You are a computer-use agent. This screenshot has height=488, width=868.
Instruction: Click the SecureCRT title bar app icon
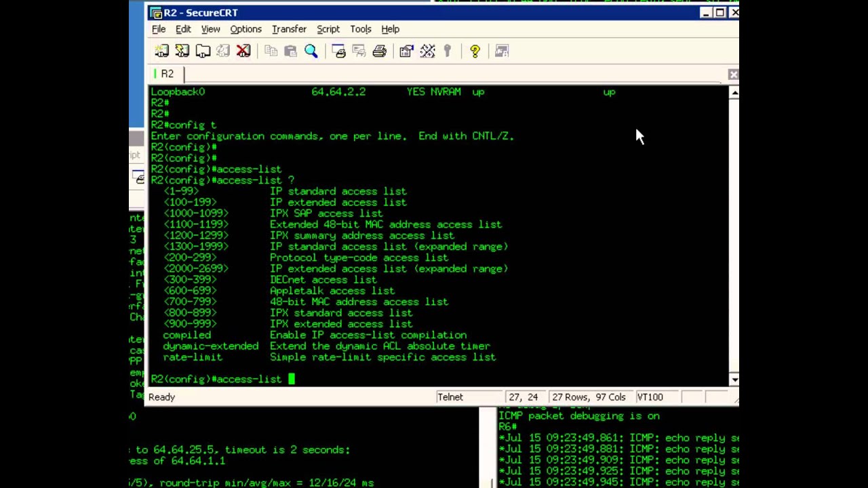pos(156,13)
